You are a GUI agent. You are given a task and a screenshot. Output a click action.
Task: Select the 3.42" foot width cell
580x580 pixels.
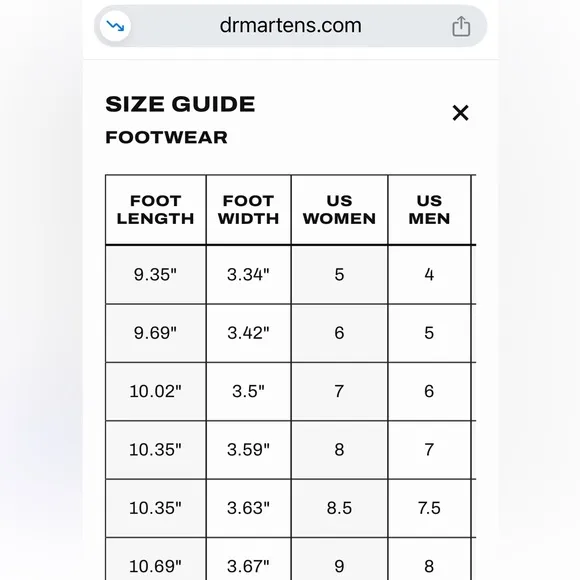(x=249, y=333)
